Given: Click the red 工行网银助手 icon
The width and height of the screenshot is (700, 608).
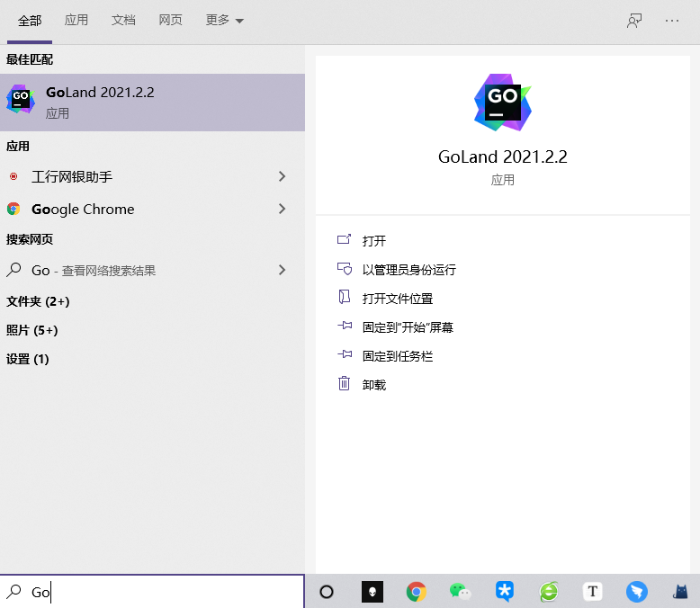Looking at the screenshot, I should 13,176.
